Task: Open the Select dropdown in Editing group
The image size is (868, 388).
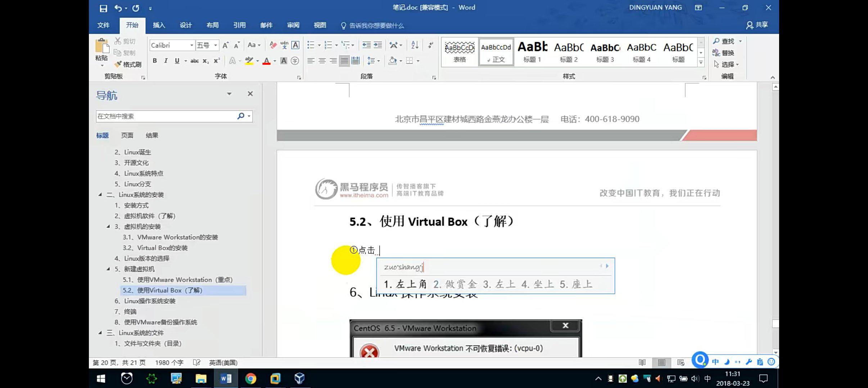Action: (726, 64)
